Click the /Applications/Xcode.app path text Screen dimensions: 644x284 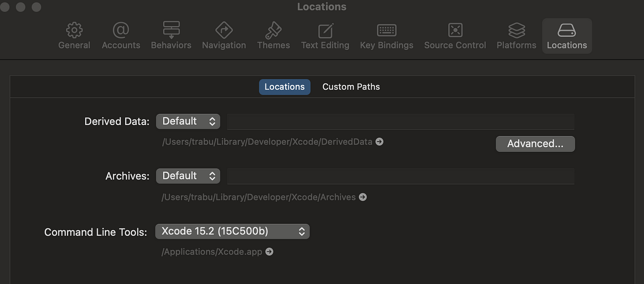pyautogui.click(x=212, y=252)
